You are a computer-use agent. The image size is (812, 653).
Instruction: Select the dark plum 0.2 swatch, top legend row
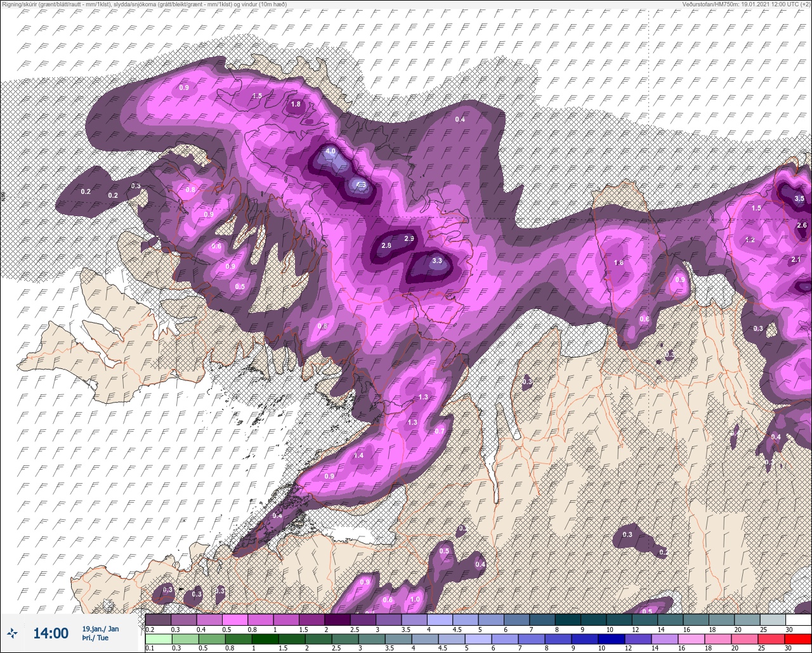point(158,619)
